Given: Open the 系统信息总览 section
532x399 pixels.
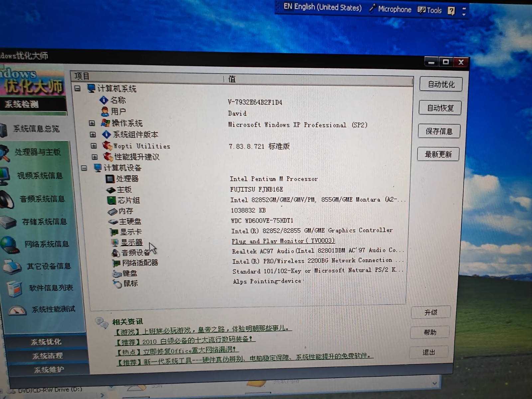Looking at the screenshot, I should pyautogui.click(x=36, y=129).
